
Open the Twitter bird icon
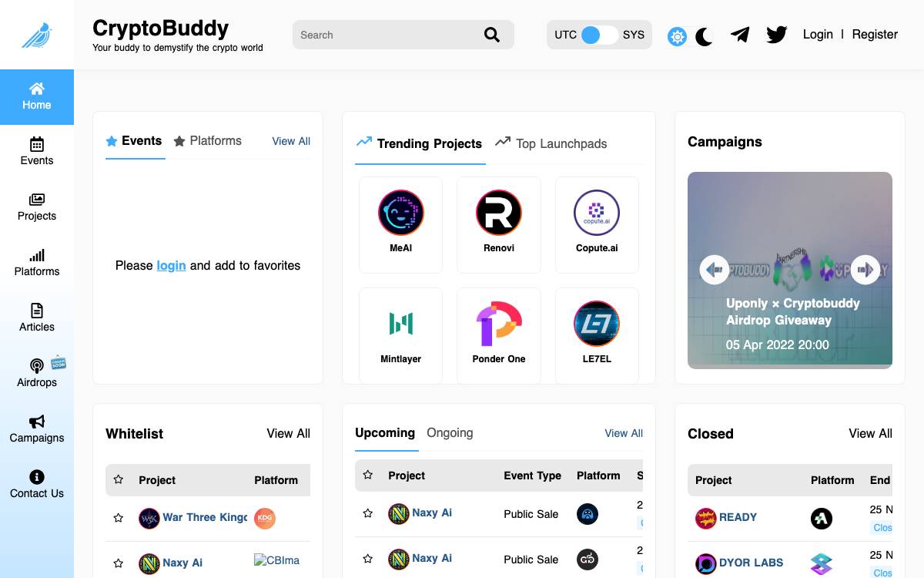tap(776, 35)
